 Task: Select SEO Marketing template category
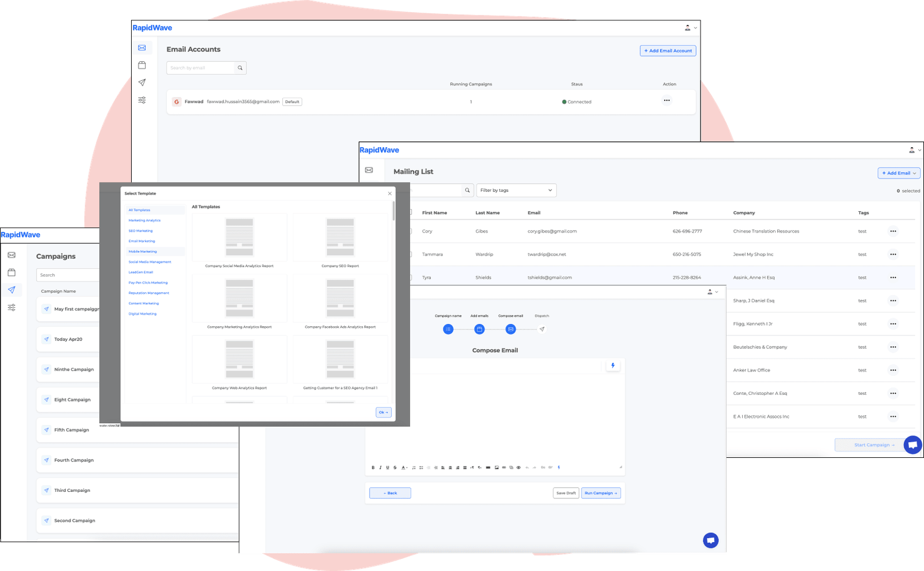(x=140, y=231)
